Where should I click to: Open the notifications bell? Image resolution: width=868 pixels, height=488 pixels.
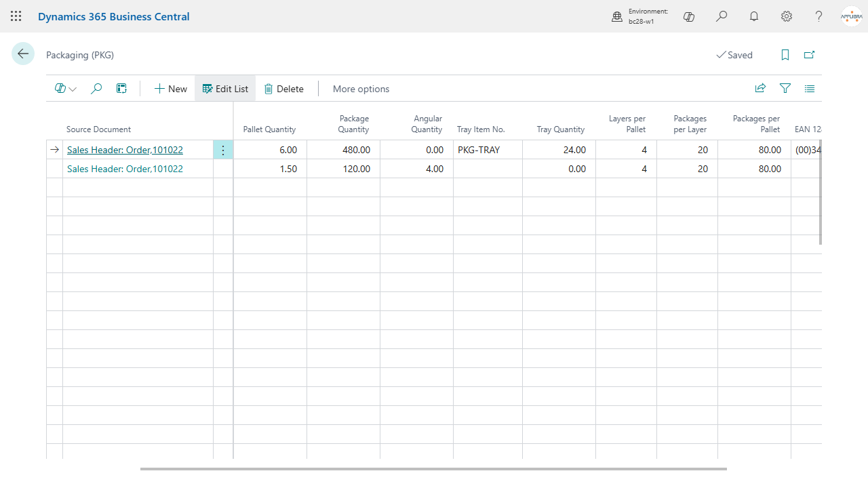(x=754, y=16)
